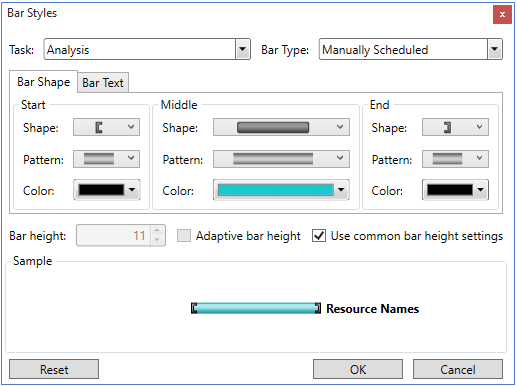This screenshot has width=517, height=386.
Task: Open the Task dropdown showing Analysis
Action: [147, 49]
